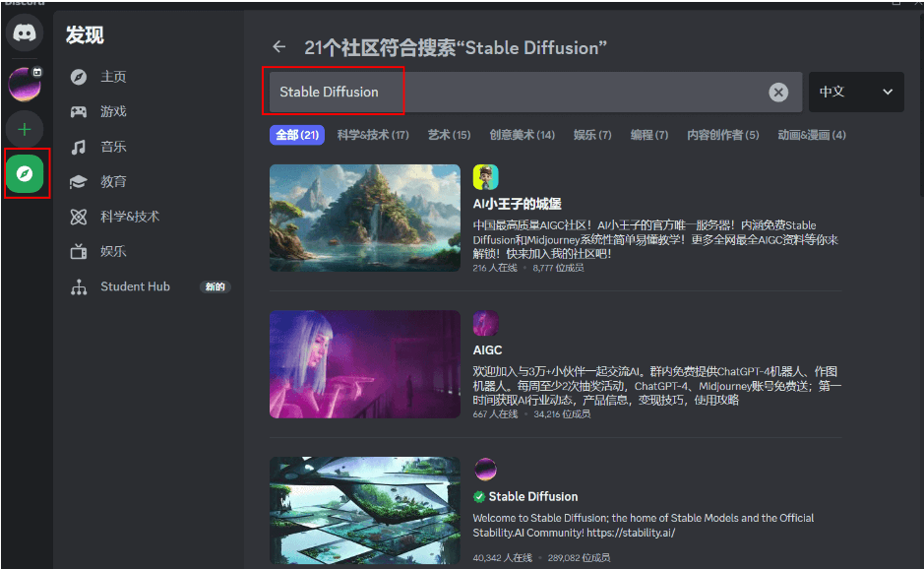Filter by 内容创作者 (5) tab

723,135
